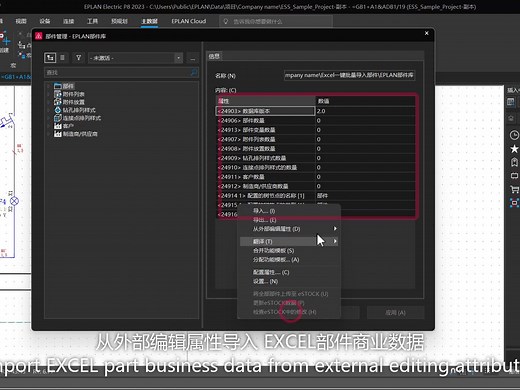Click the 数值 column header
Viewport: 520px width, 390px height.
click(365, 101)
